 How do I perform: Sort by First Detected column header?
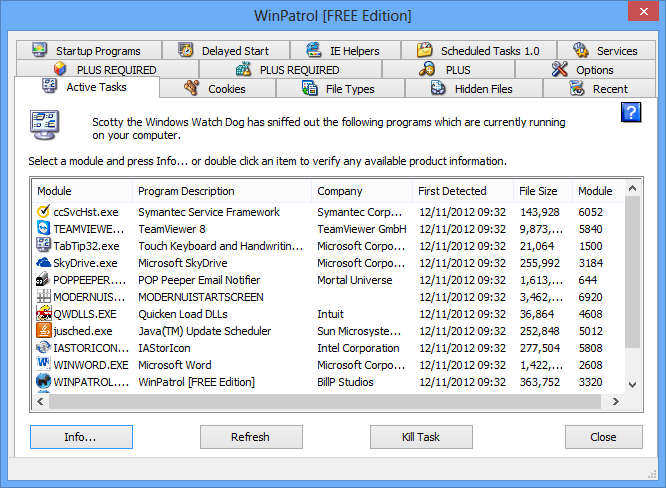463,191
